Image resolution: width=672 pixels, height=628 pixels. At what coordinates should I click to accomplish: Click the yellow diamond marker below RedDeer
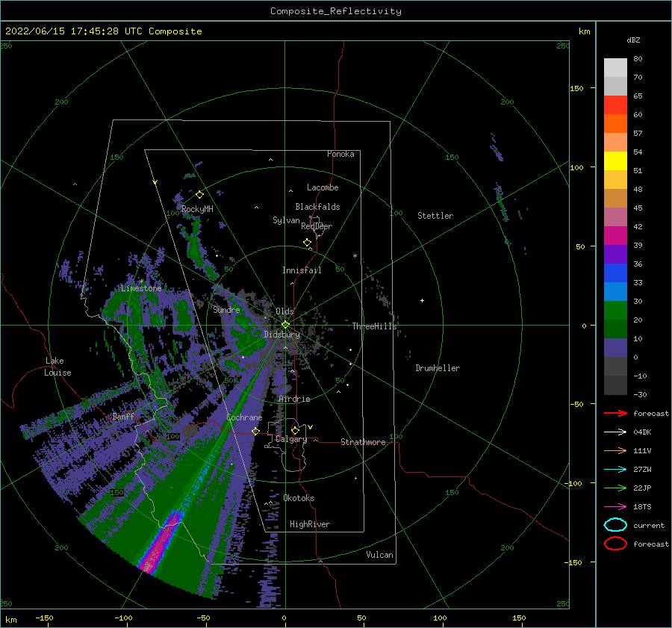pyautogui.click(x=308, y=243)
